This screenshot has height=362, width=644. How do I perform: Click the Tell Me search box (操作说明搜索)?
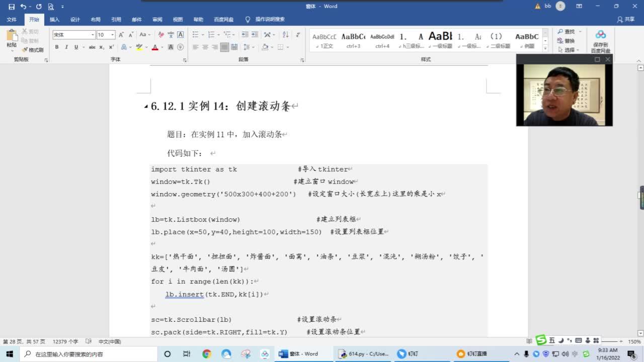(x=265, y=20)
